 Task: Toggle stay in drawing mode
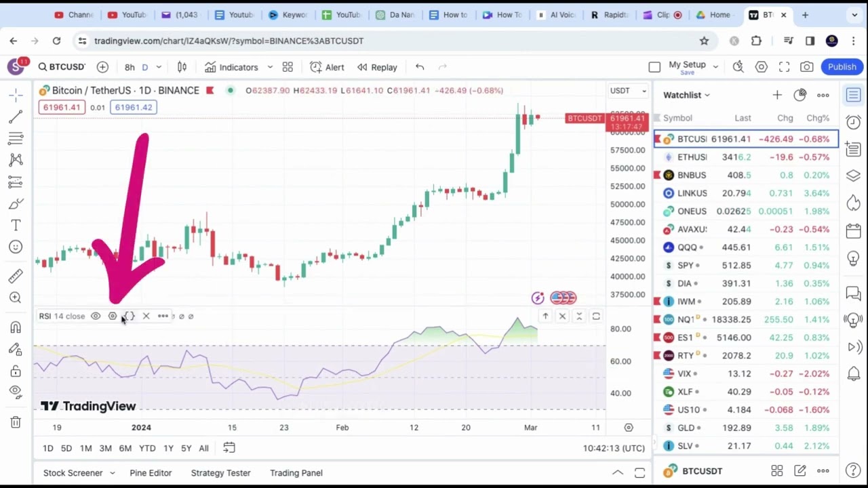(16, 349)
